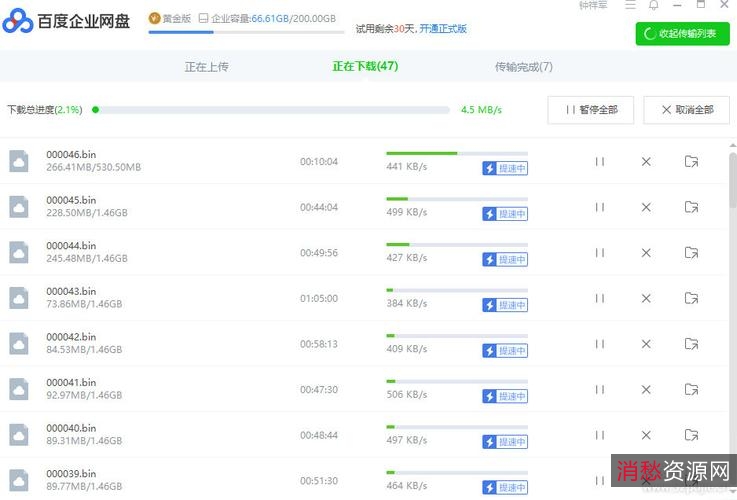Open folder location for 000042.bin
Image resolution: width=737 pixels, height=500 pixels.
pos(691,344)
